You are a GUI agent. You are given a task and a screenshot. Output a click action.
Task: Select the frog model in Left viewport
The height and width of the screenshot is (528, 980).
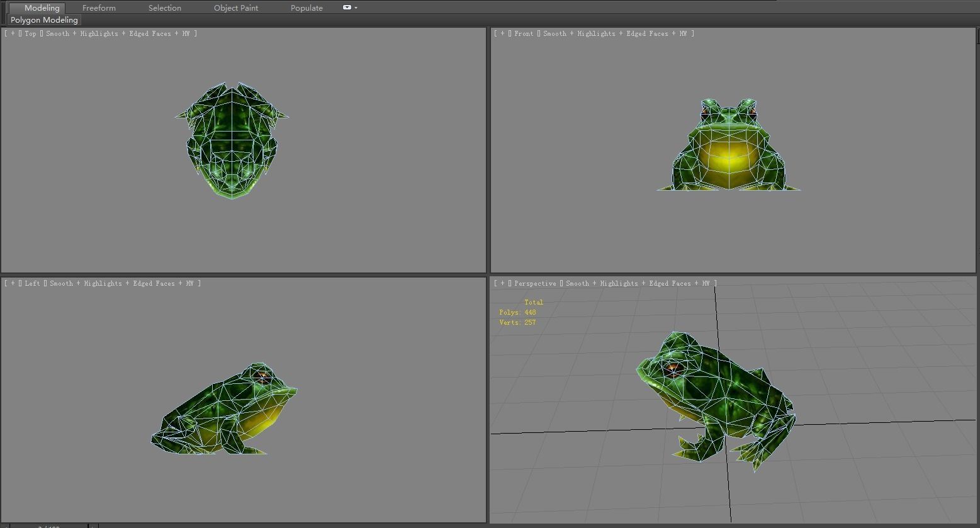tap(224, 409)
